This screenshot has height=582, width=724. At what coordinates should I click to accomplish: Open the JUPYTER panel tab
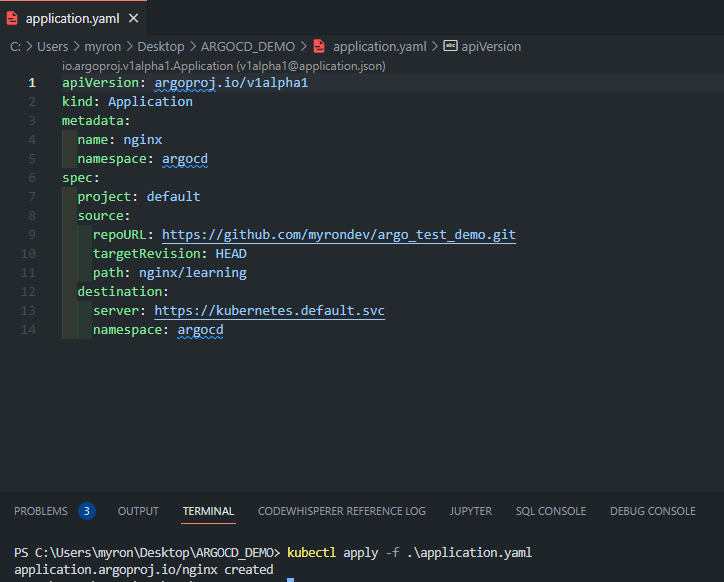[471, 511]
